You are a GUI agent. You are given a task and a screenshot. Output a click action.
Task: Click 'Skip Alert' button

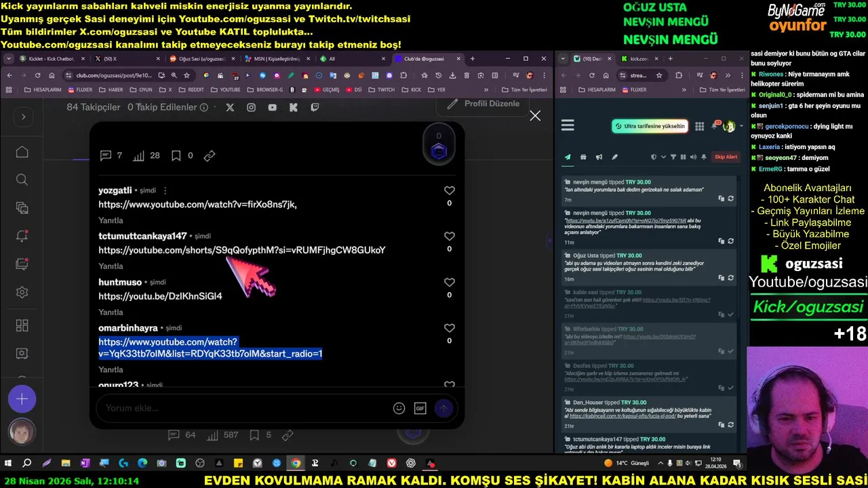click(x=726, y=157)
